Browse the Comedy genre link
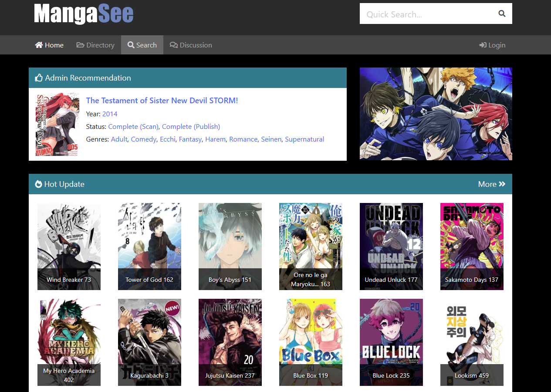Screen dimensions: 551x392 (x=143, y=139)
